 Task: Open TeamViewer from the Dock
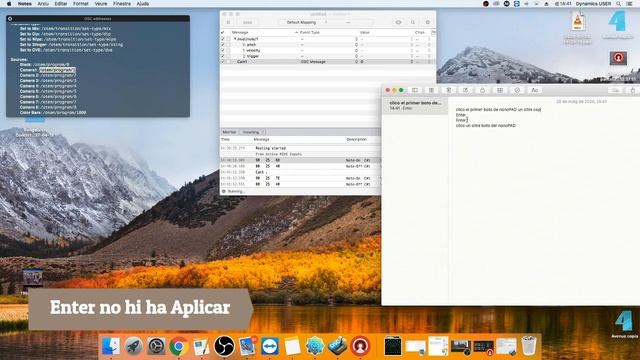pos(270,346)
